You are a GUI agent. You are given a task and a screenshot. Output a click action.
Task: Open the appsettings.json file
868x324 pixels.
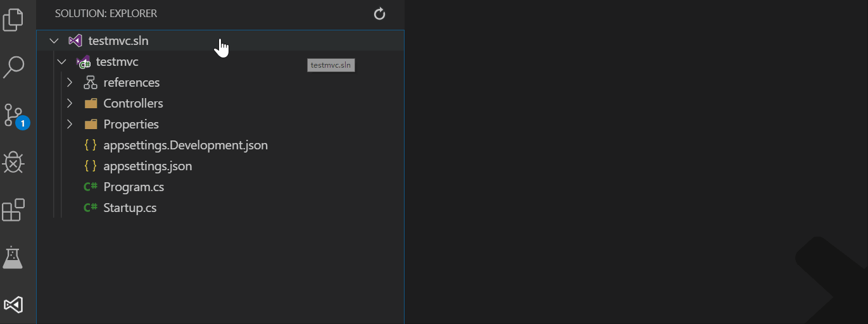click(x=148, y=166)
